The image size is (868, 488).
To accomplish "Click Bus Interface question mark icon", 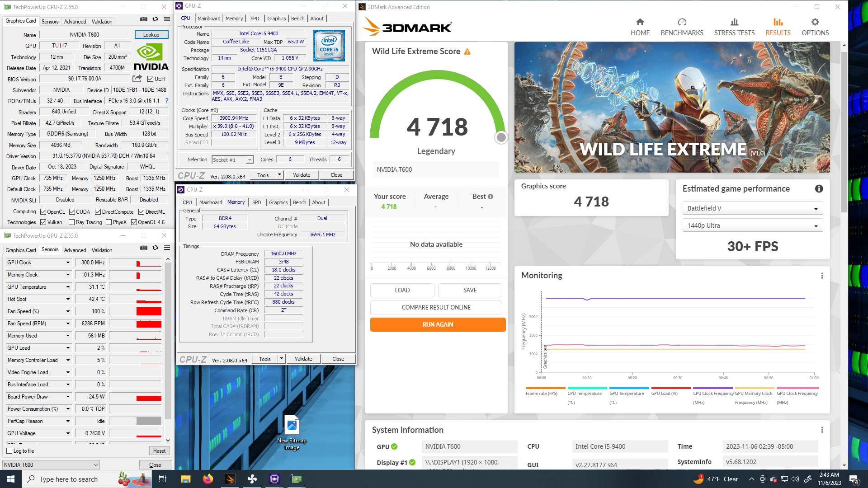I will (167, 101).
